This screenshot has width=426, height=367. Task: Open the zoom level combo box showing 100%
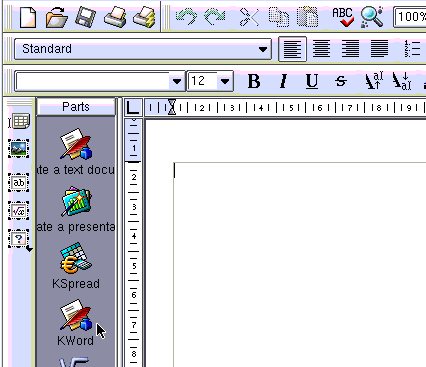[410, 17]
